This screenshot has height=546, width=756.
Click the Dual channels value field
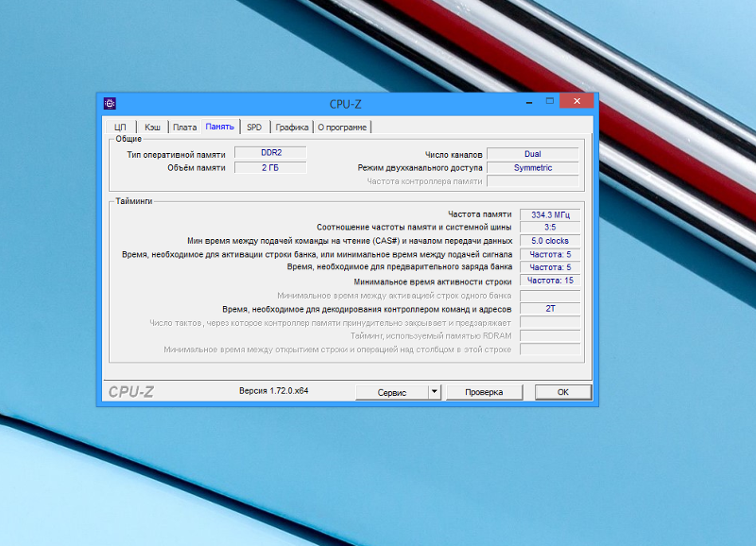coord(533,154)
